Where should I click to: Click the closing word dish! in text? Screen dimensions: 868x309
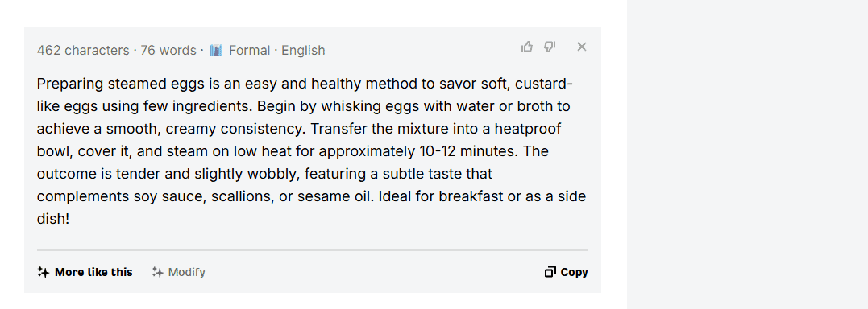click(53, 219)
